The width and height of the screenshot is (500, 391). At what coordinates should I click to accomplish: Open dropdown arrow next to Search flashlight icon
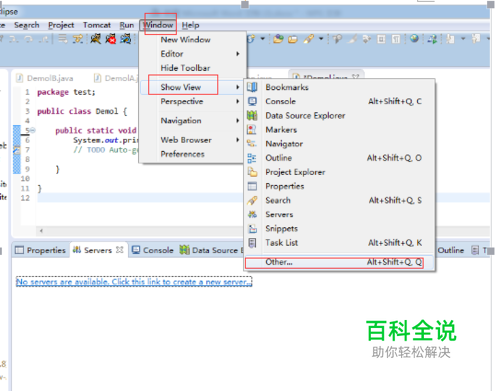[x=321, y=39]
